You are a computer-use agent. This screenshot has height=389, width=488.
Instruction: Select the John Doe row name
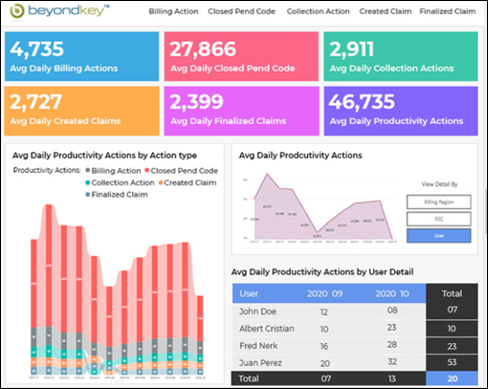258,312
